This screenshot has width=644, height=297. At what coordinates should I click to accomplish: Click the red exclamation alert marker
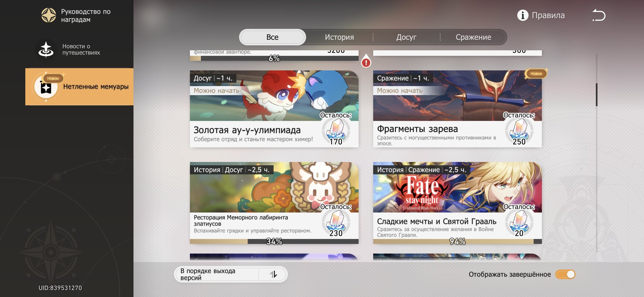(x=366, y=61)
